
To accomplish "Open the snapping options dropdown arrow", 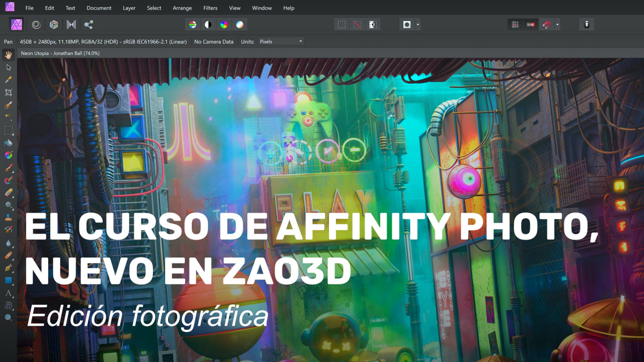I will point(558,24).
